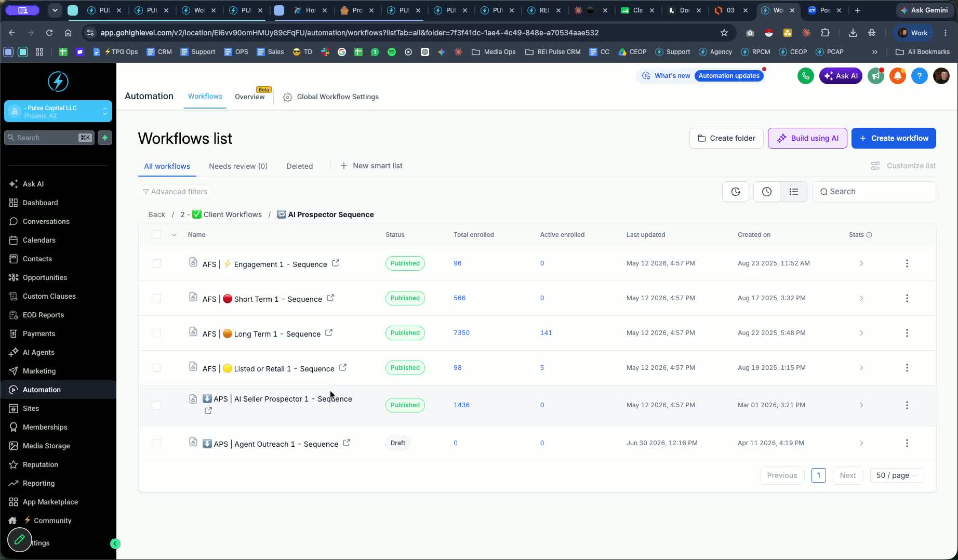Image resolution: width=958 pixels, height=560 pixels.
Task: Click the Create folder button
Action: [726, 138]
